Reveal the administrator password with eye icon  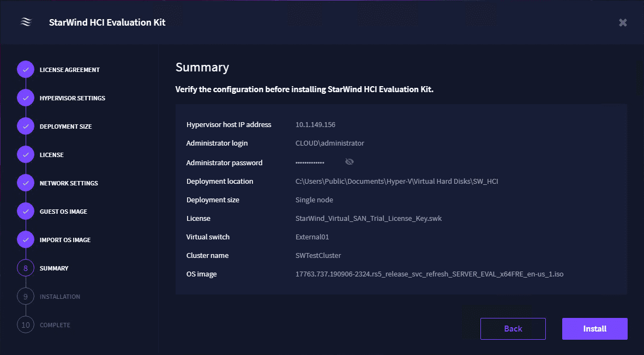pyautogui.click(x=350, y=162)
